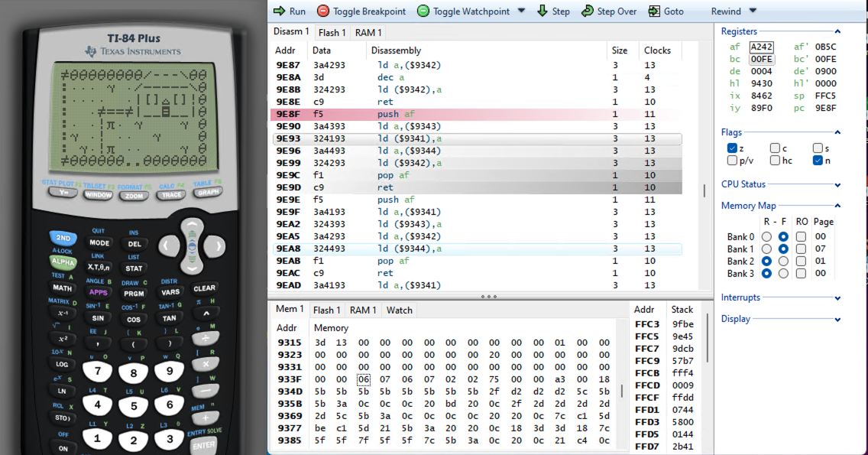868x455 pixels.
Task: Open the Rewind dropdown menu
Action: click(x=753, y=11)
